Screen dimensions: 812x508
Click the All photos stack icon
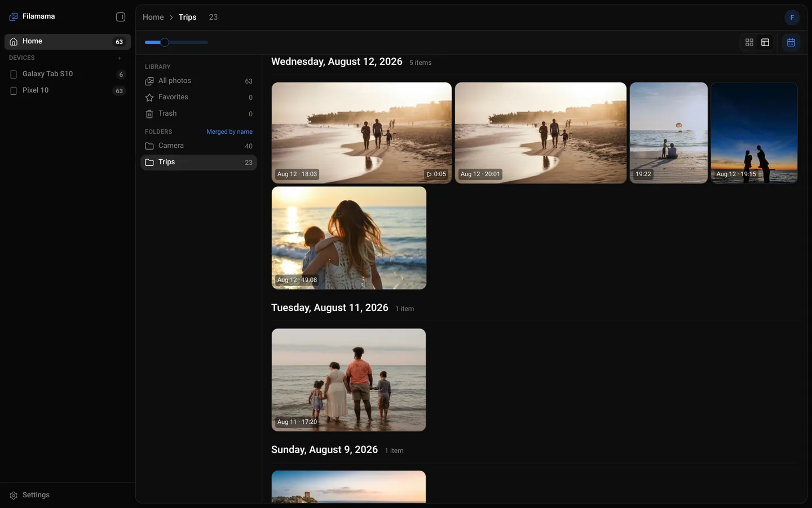(149, 81)
